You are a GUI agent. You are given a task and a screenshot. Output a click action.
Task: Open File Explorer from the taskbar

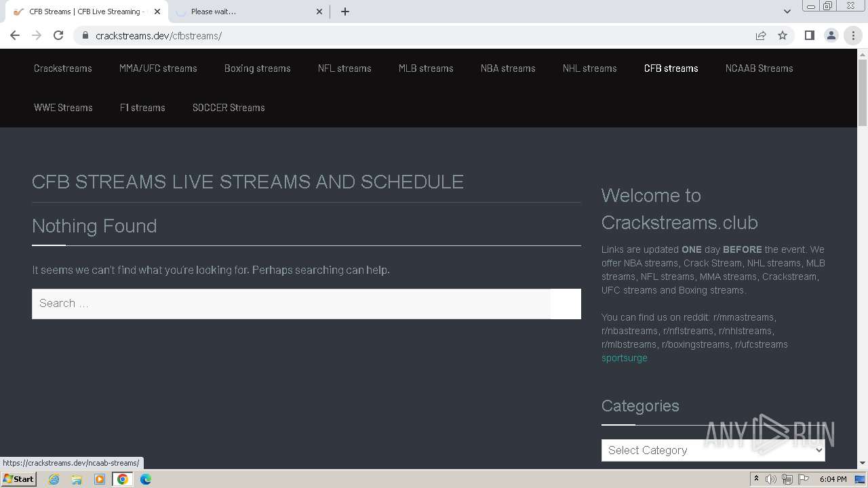tap(77, 479)
